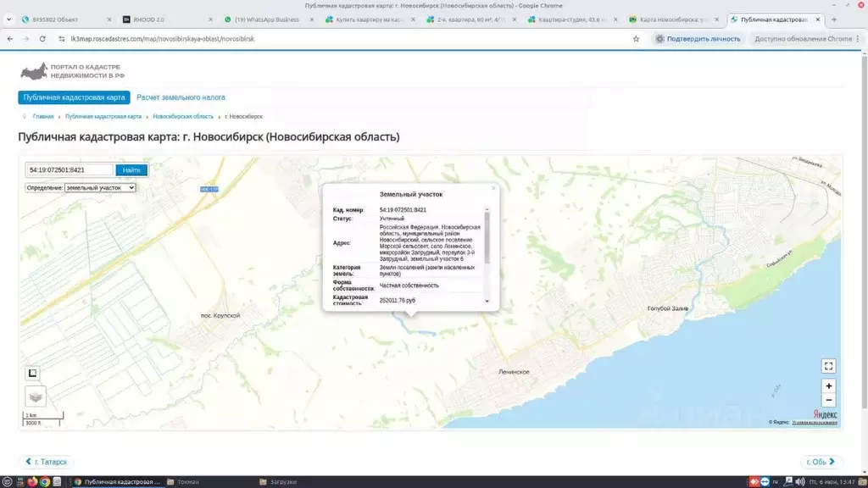Click the clock in the taskbar

(832, 482)
